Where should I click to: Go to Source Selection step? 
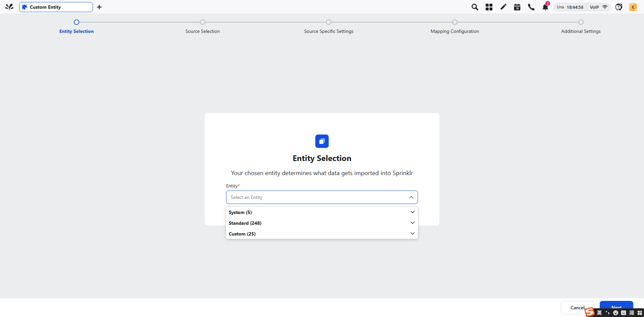(203, 31)
